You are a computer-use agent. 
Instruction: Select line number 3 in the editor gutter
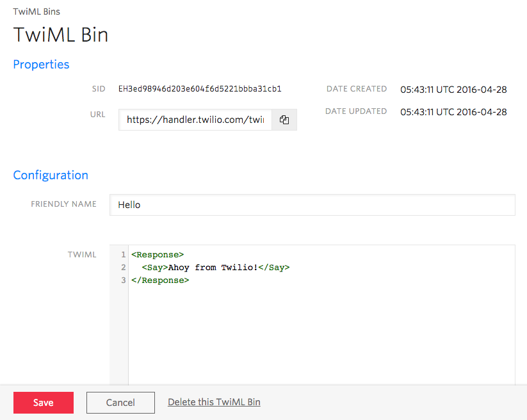pyautogui.click(x=123, y=280)
